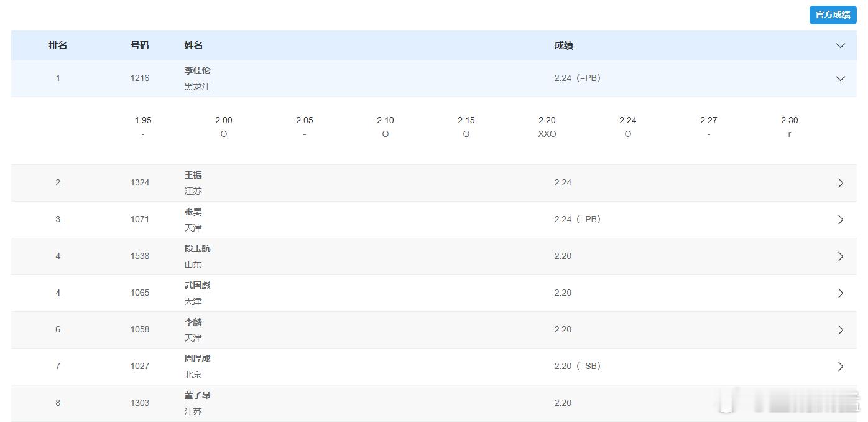Viewport: 868px width, 422px height.
Task: Click 周厚成's result 2.20 (=SB)
Action: (577, 366)
